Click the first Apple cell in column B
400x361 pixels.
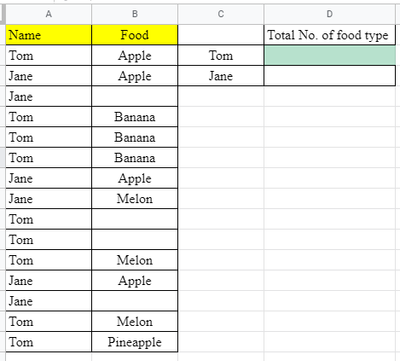point(135,55)
